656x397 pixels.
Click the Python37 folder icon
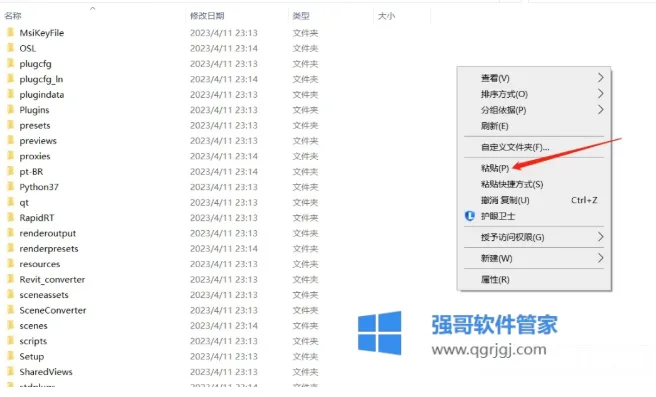tap(11, 187)
